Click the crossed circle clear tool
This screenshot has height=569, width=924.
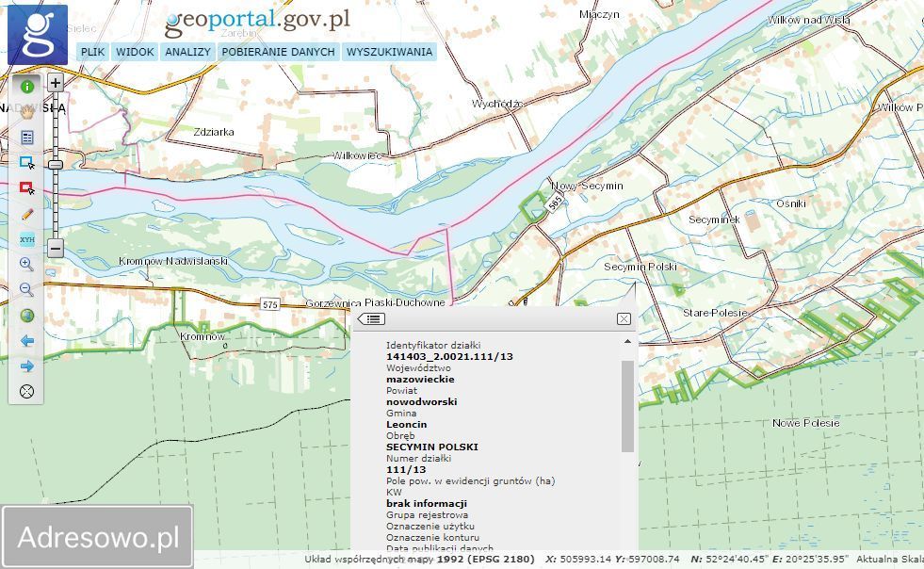[x=26, y=392]
